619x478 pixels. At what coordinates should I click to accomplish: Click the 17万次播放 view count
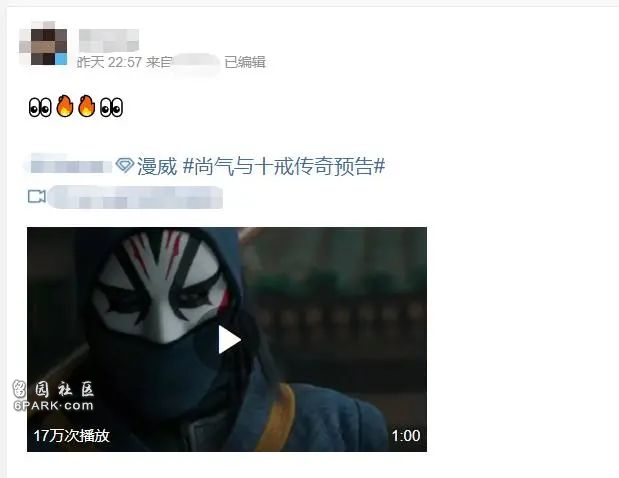tap(71, 436)
